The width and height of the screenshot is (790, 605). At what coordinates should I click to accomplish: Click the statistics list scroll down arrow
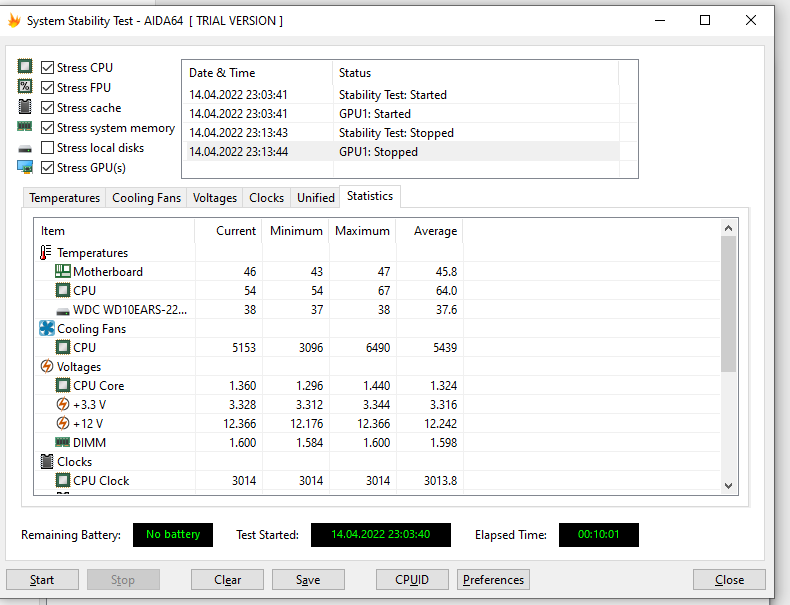[728, 486]
